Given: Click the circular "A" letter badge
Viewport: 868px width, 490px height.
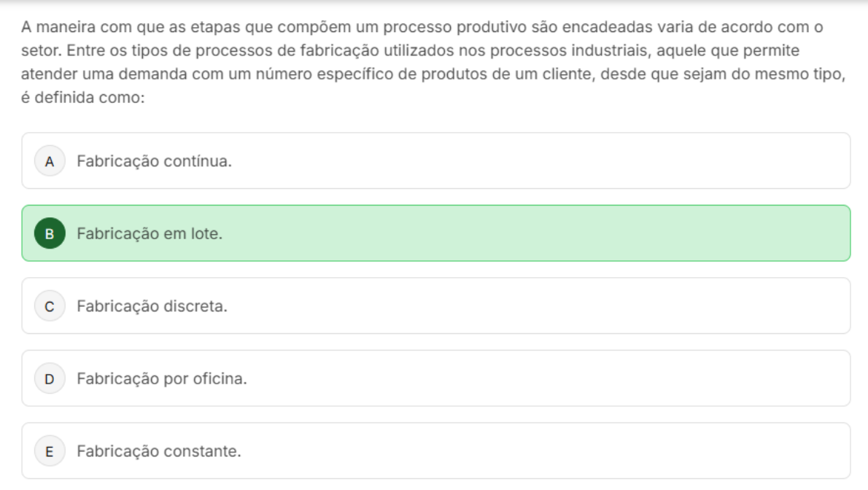Looking at the screenshot, I should click(x=50, y=161).
